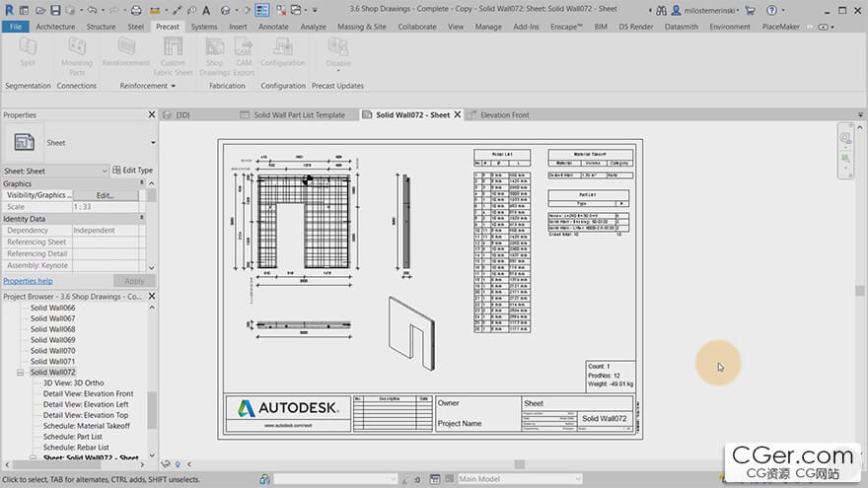The image size is (868, 488).
Task: Click the CAM Export tool
Action: tap(244, 56)
